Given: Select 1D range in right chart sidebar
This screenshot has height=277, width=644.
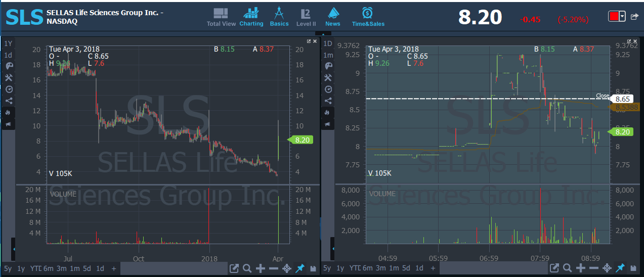Looking at the screenshot, I should tap(328, 43).
